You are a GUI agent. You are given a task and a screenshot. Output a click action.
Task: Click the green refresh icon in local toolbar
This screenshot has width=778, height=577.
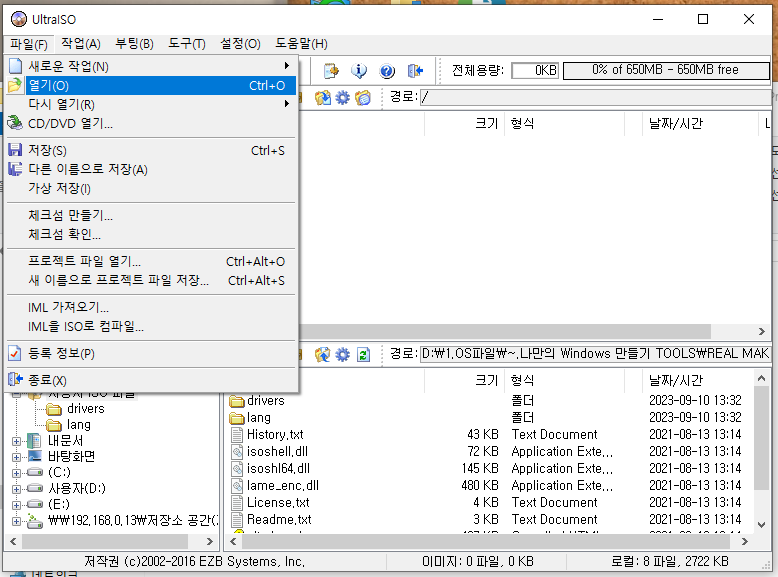tap(363, 355)
